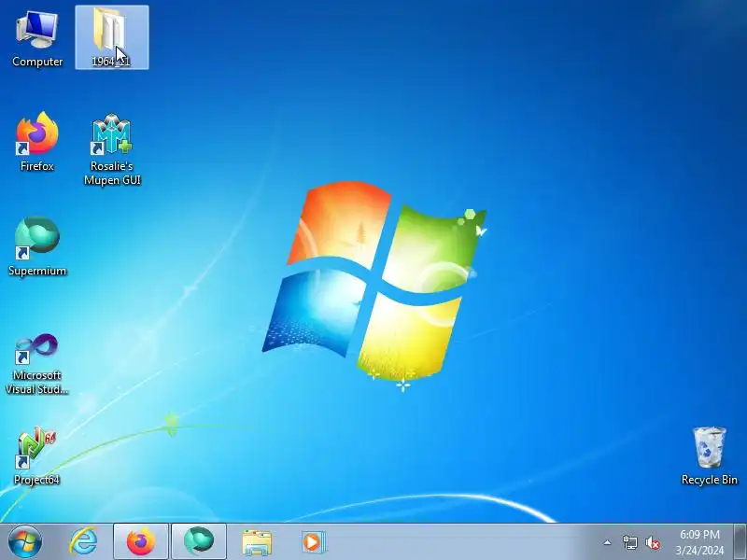The image size is (747, 560).
Task: Select the Recycle Bin icon
Action: [710, 455]
